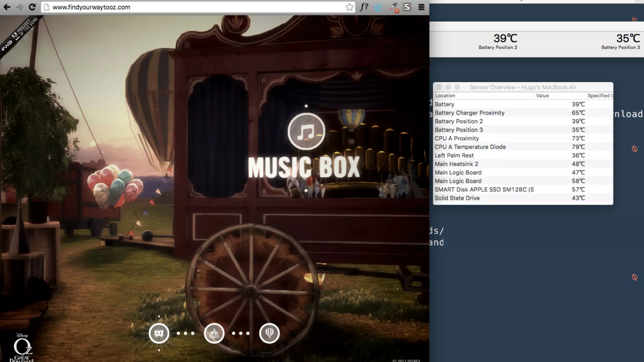Click the blue swirl extension icon

tap(378, 7)
